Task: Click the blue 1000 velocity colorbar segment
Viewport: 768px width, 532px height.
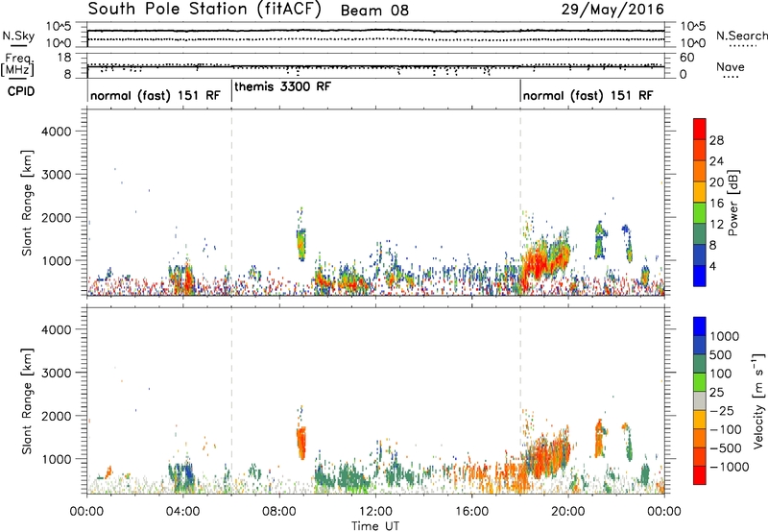Action: [x=700, y=326]
